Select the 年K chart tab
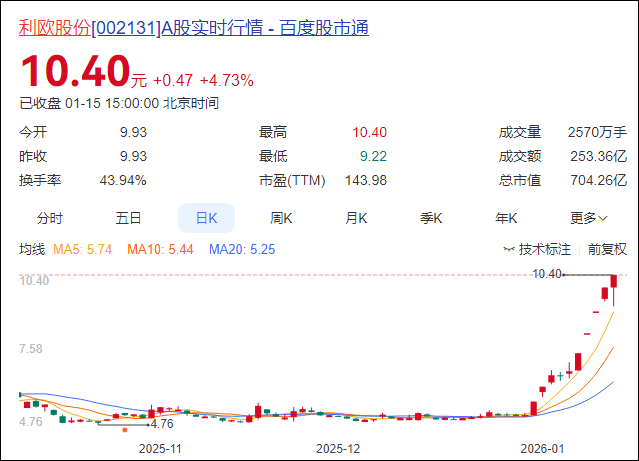This screenshot has height=461, width=639. [x=506, y=218]
